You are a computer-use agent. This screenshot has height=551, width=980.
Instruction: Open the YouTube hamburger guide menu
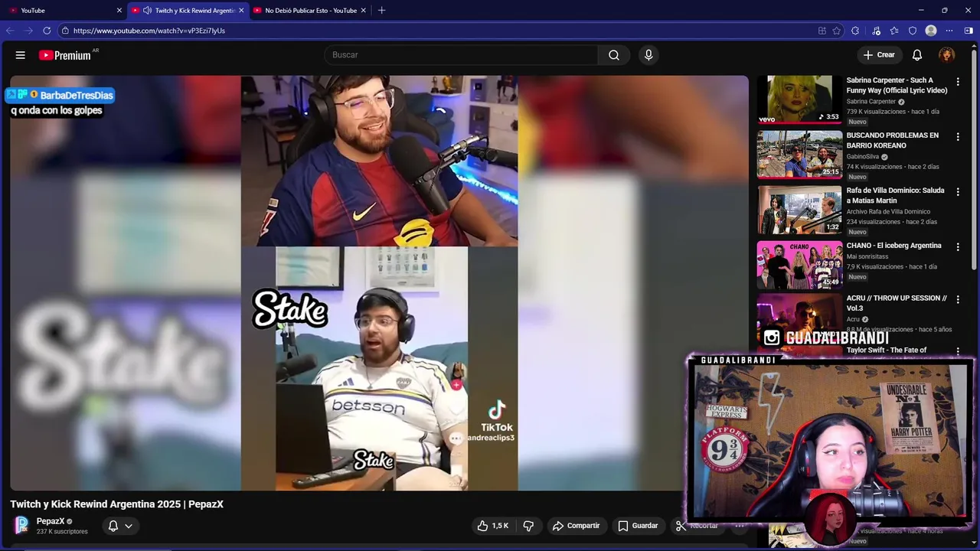click(21, 55)
